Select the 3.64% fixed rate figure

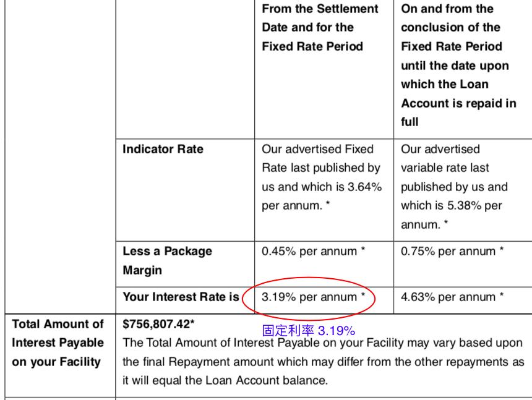point(364,187)
